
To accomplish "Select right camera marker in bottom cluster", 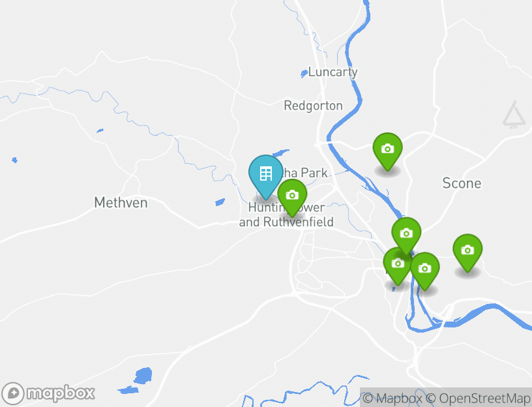I will 425,271.
